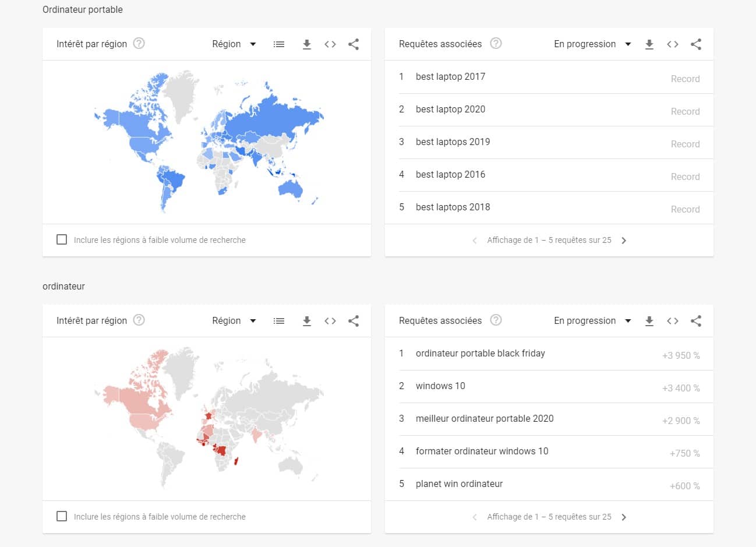The image size is (756, 547).
Task: Open Région dropdown in Ordinateur portable card
Action: [x=234, y=44]
